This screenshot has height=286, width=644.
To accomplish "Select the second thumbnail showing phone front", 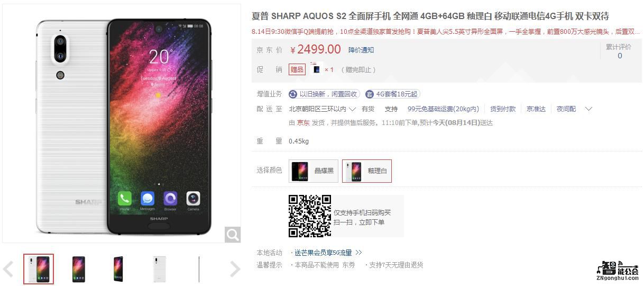I will point(79,269).
